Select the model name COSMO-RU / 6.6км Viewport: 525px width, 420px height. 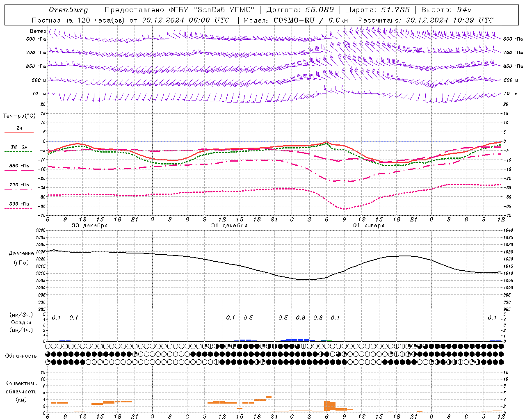click(310, 20)
